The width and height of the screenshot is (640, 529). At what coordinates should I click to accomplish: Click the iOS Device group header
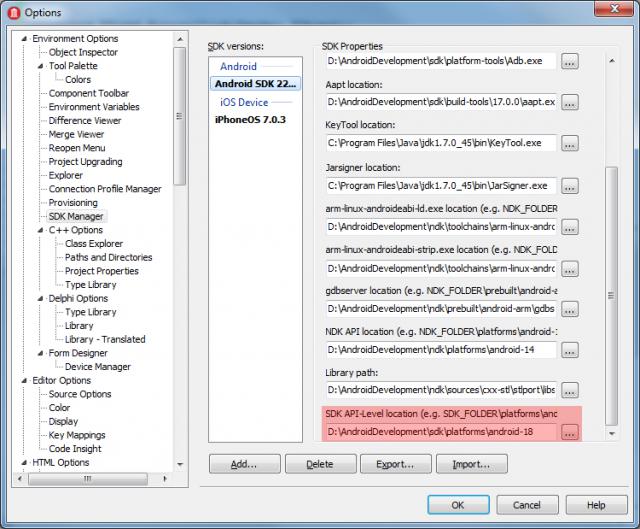tap(244, 102)
